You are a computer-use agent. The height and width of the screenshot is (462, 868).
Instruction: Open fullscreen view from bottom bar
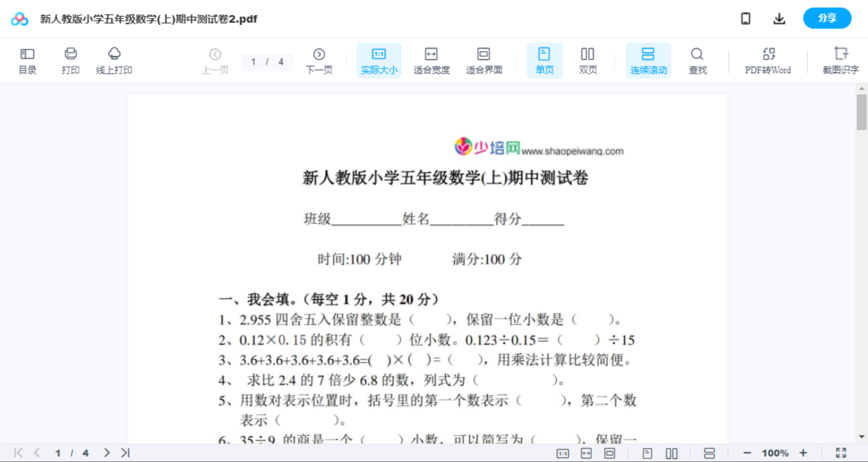(841, 452)
